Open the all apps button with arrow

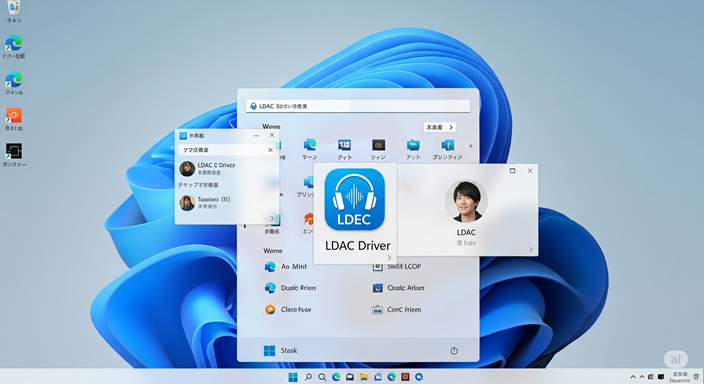pyautogui.click(x=440, y=127)
